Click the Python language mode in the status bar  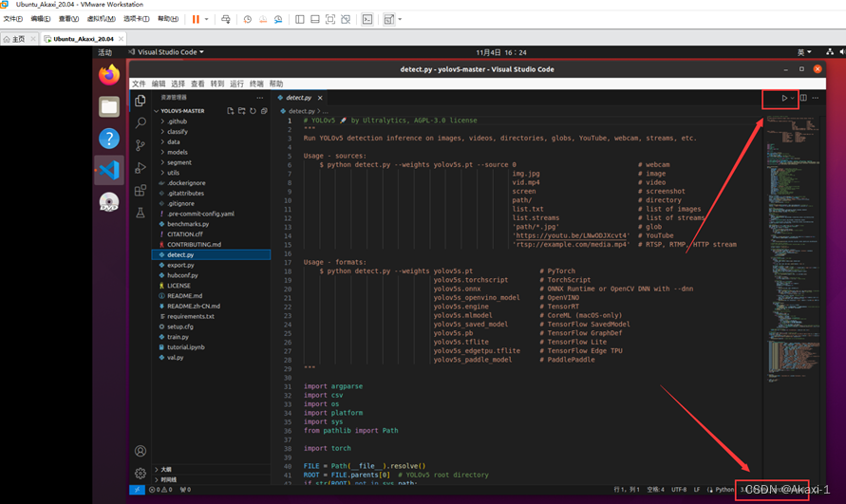click(x=724, y=490)
